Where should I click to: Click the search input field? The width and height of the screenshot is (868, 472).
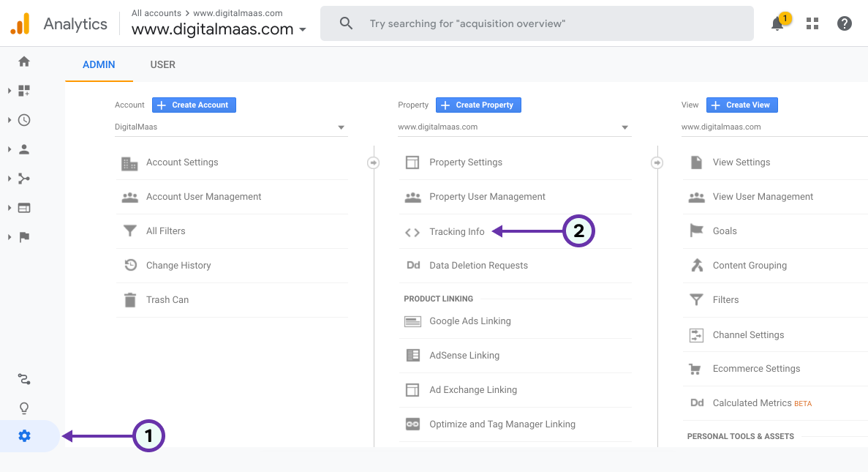pos(537,23)
